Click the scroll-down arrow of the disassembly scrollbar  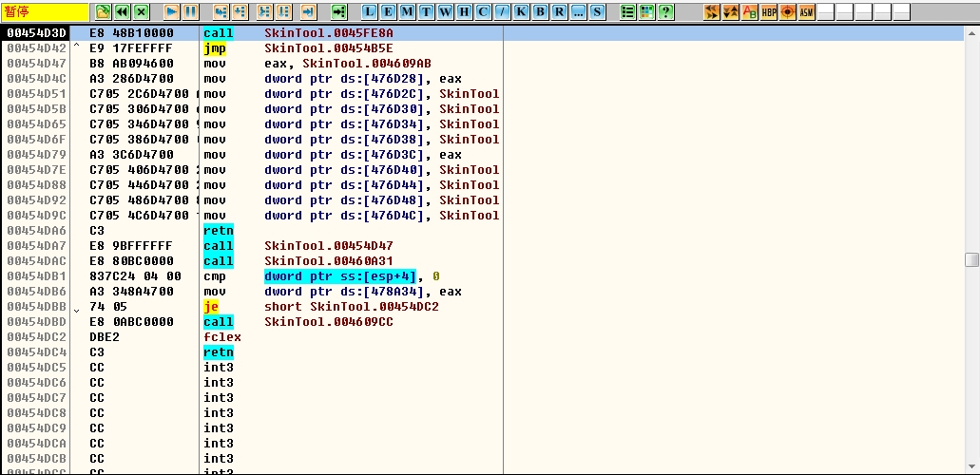[971, 466]
